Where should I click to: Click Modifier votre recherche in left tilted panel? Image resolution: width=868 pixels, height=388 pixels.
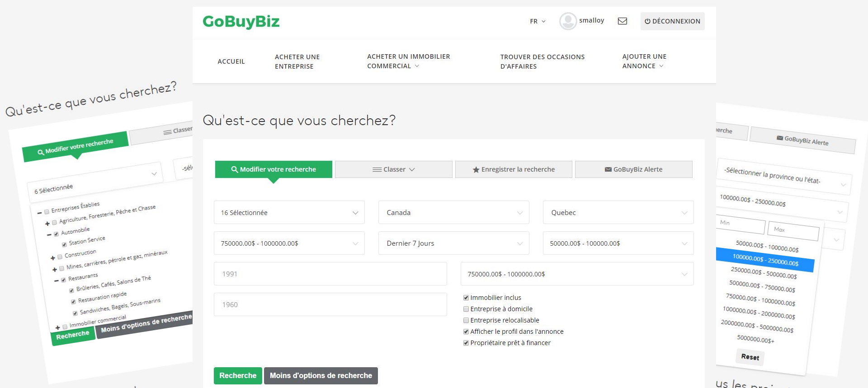[75, 146]
